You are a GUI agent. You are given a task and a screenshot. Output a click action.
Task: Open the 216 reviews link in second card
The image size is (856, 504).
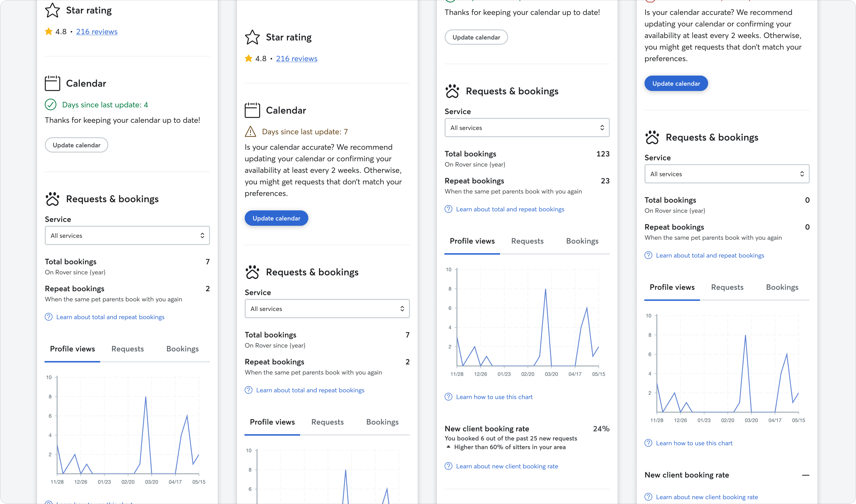[296, 58]
